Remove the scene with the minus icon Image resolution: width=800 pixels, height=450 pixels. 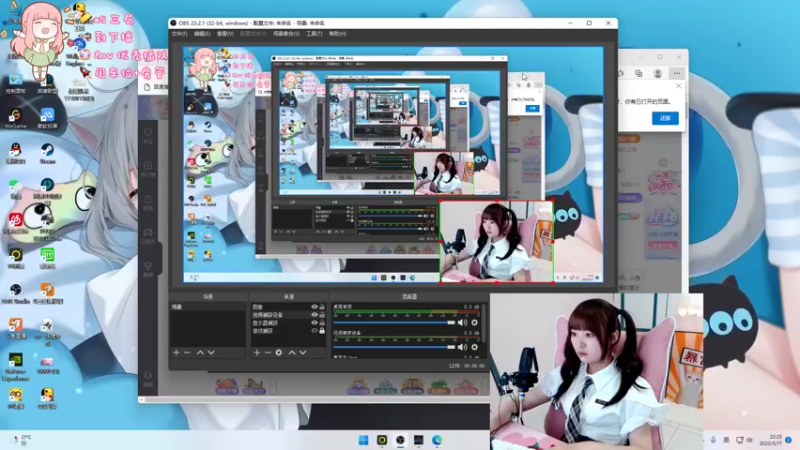point(187,353)
